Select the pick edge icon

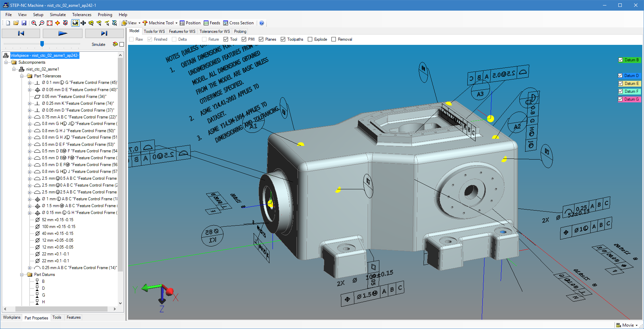tap(107, 23)
